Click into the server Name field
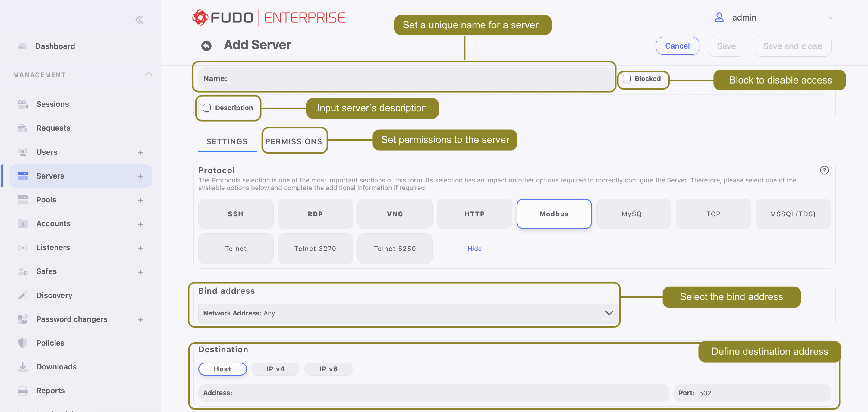868x412 pixels. point(406,78)
